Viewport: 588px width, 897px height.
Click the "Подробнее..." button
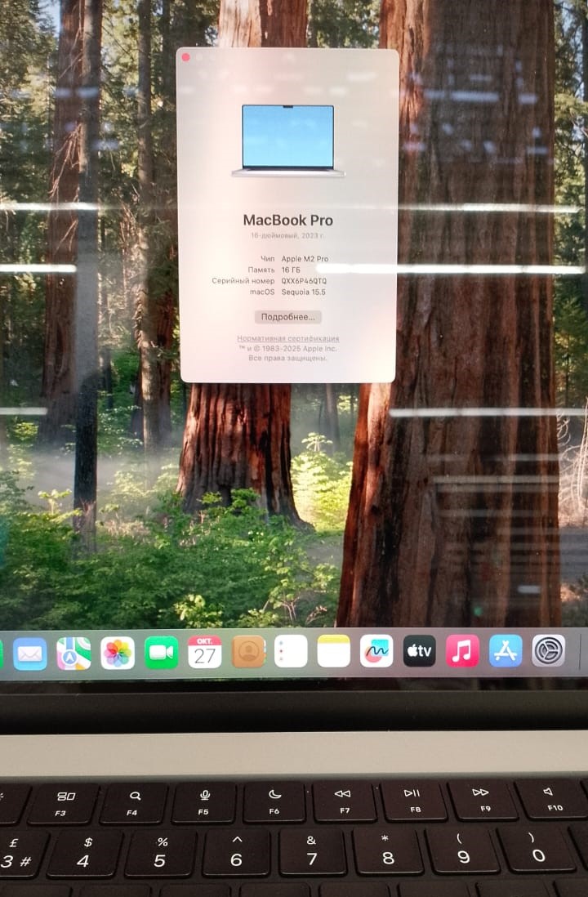tap(287, 317)
